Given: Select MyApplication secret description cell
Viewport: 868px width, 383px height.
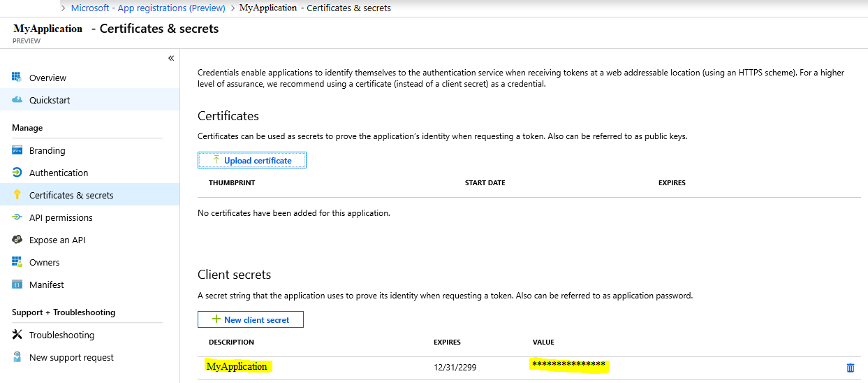Looking at the screenshot, I should pyautogui.click(x=237, y=366).
